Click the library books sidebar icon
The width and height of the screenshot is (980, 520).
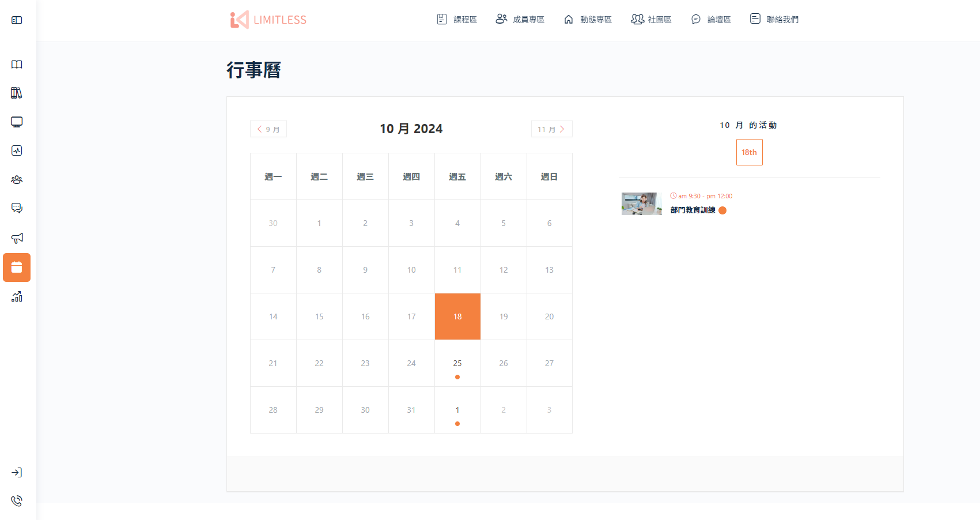pos(17,93)
